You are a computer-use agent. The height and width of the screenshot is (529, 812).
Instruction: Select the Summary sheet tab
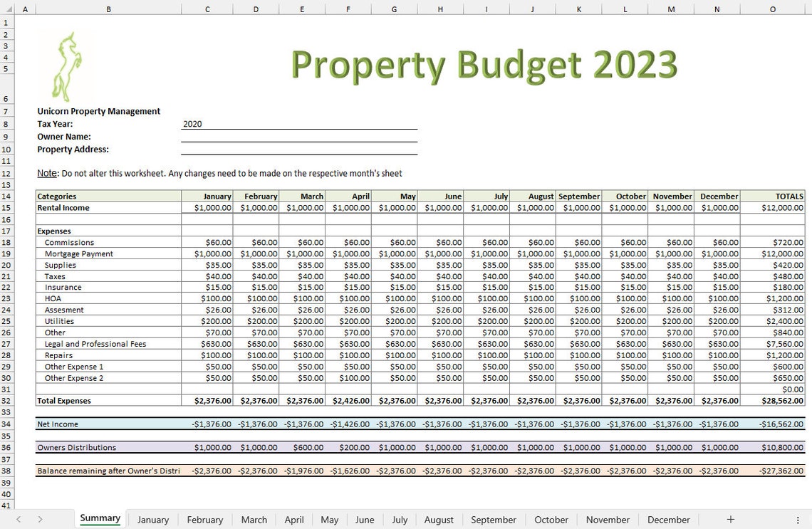click(x=99, y=518)
